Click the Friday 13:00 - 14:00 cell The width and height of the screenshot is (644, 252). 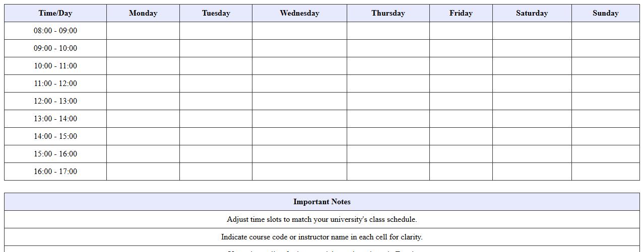pyautogui.click(x=461, y=119)
